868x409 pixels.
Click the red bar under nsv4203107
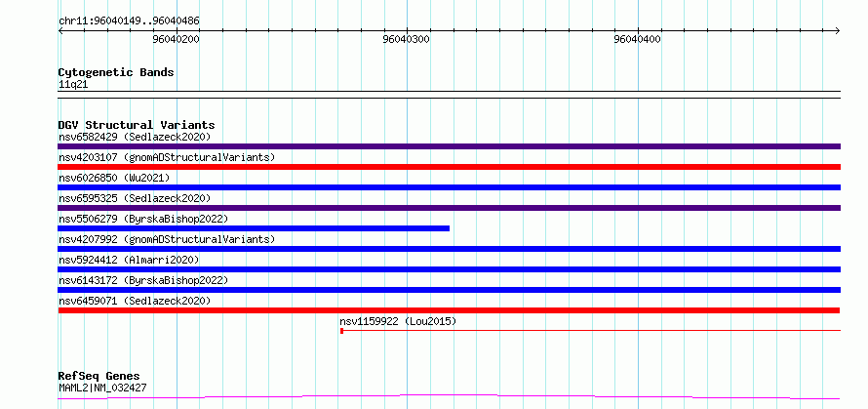pyautogui.click(x=449, y=167)
